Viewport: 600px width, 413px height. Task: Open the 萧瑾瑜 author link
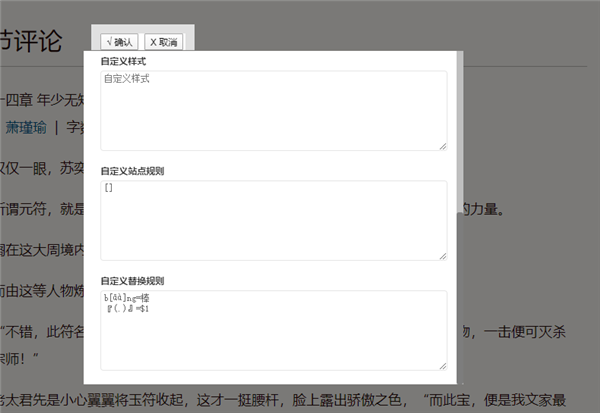(x=26, y=127)
